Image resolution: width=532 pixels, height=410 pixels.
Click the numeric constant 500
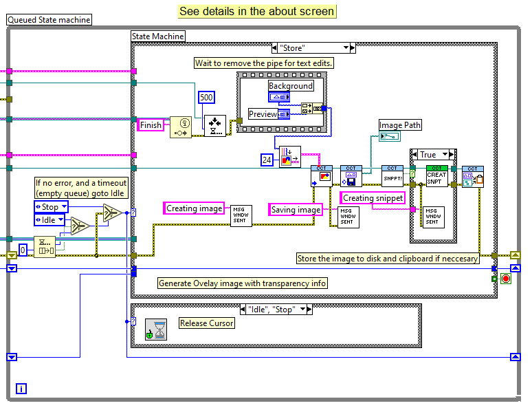pos(206,98)
